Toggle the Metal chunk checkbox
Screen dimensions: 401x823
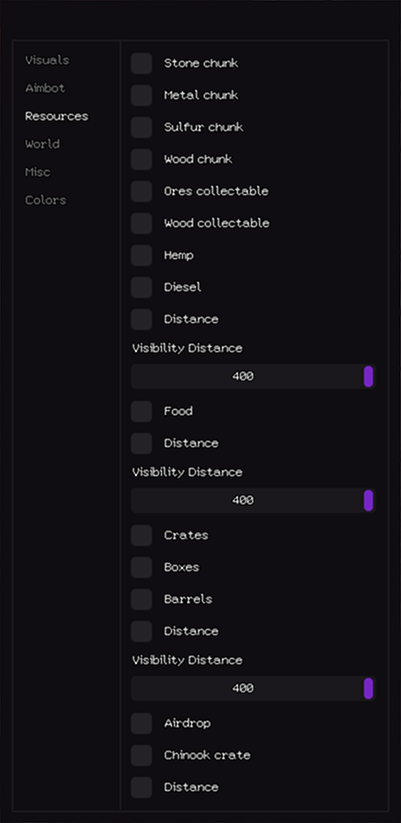point(142,96)
